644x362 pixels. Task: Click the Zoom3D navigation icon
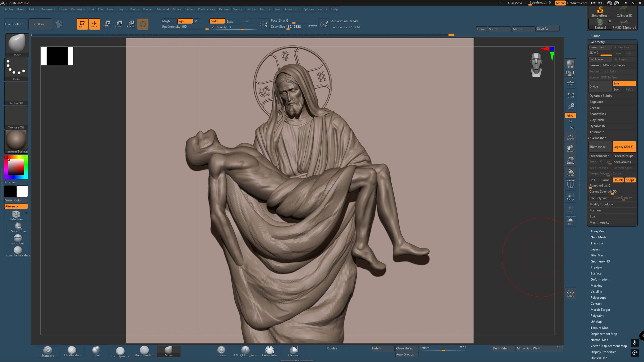click(x=570, y=160)
